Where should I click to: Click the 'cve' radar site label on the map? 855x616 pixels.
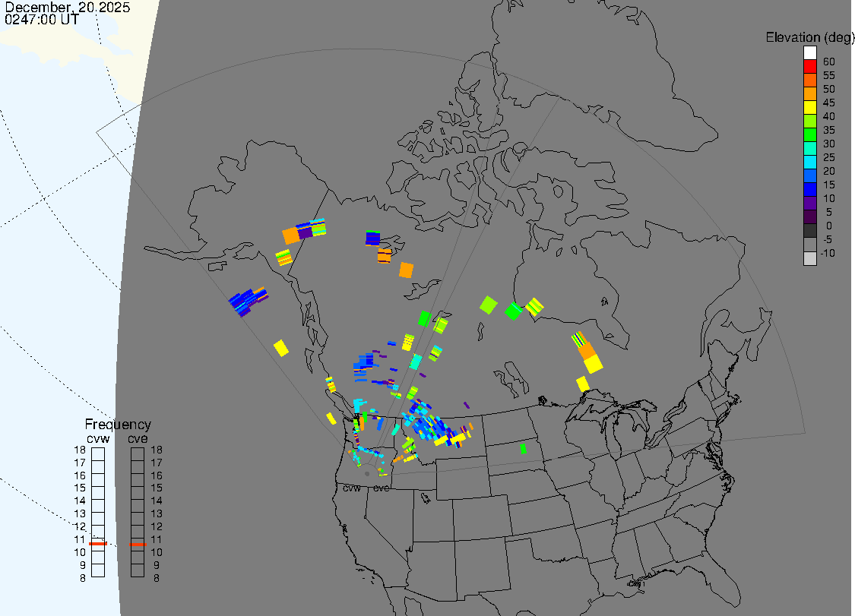pos(382,488)
